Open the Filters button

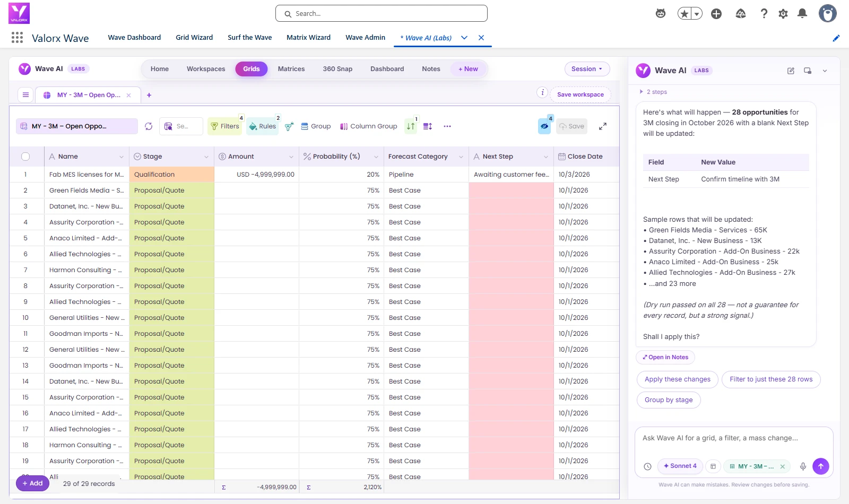click(225, 126)
